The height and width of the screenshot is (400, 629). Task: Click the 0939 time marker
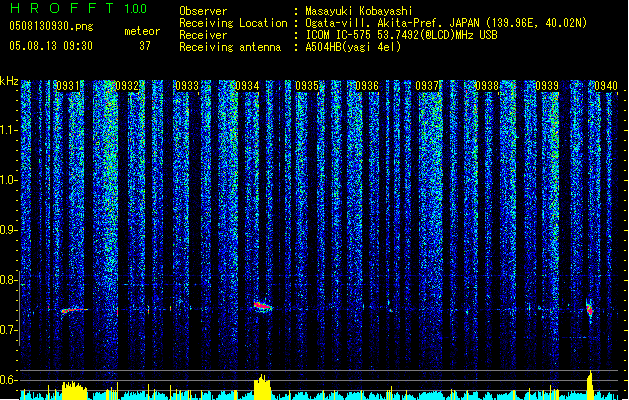pos(547,86)
